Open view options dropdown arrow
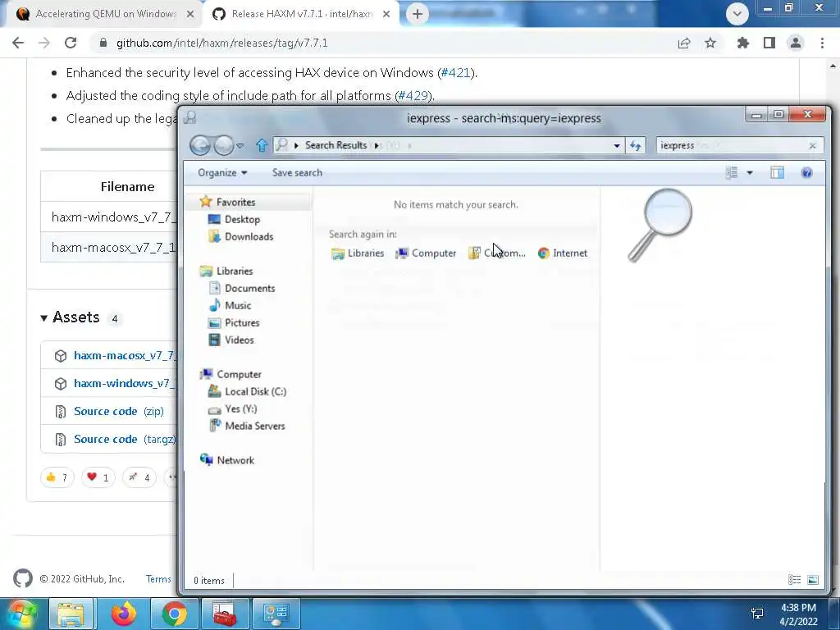840x630 pixels. click(x=750, y=172)
